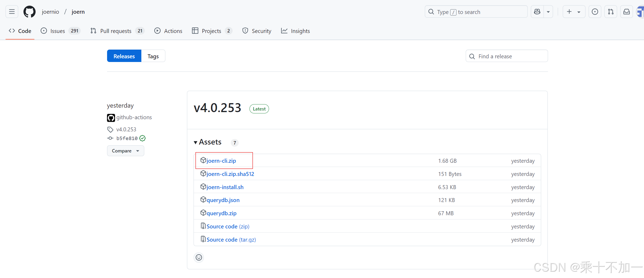Click the 'Find a release' search box
The width and height of the screenshot is (644, 278).
pos(507,56)
